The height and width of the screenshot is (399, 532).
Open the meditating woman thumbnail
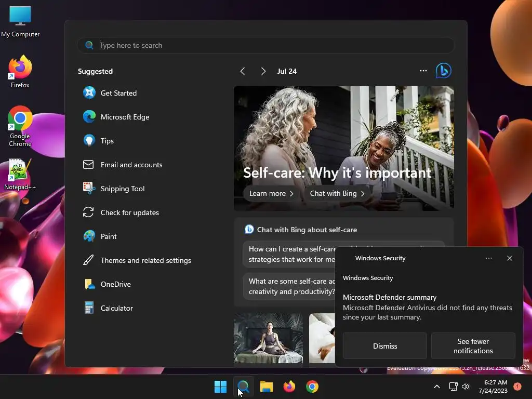point(268,338)
